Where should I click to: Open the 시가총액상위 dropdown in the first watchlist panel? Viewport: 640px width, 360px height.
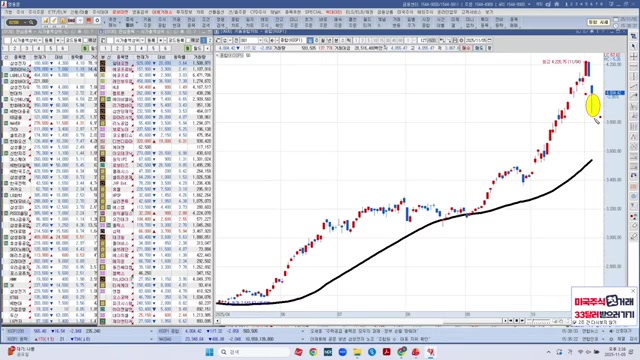coord(40,40)
